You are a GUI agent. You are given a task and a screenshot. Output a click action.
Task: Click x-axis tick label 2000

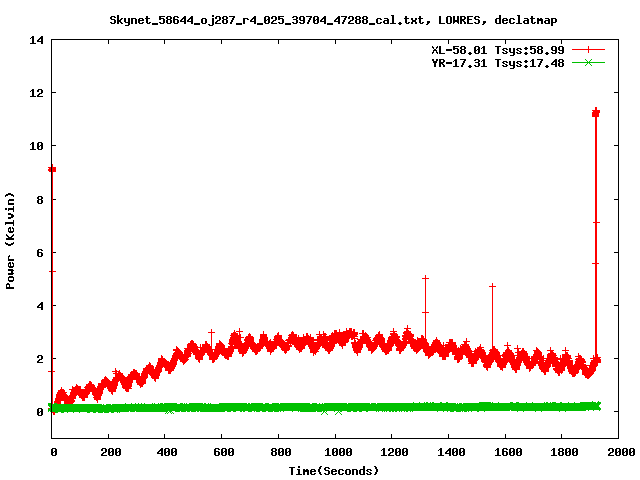(621, 452)
